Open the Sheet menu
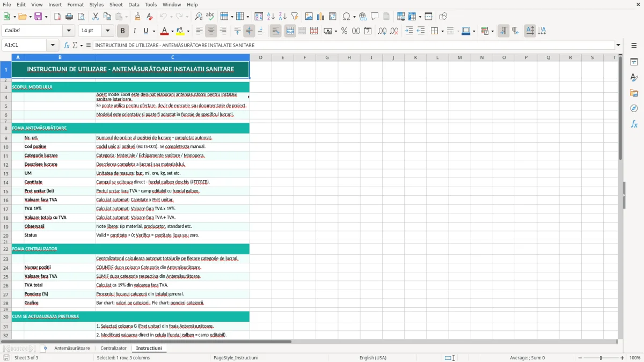 [x=116, y=4]
